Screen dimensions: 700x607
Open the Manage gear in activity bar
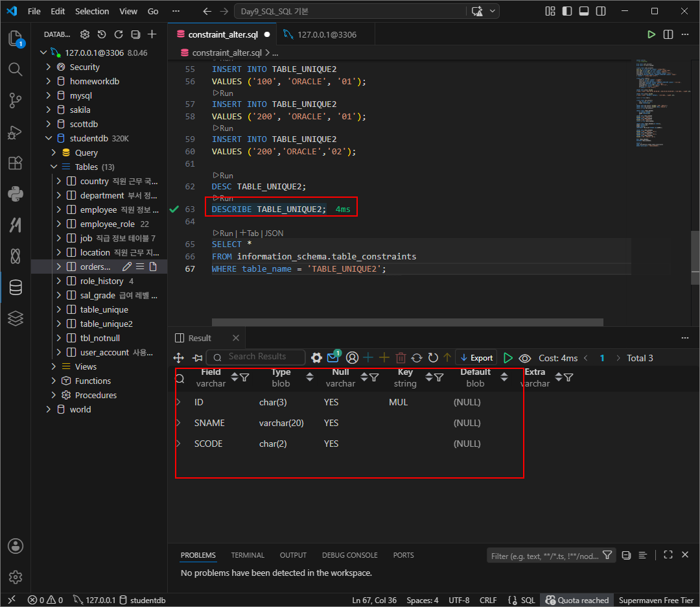click(x=15, y=577)
